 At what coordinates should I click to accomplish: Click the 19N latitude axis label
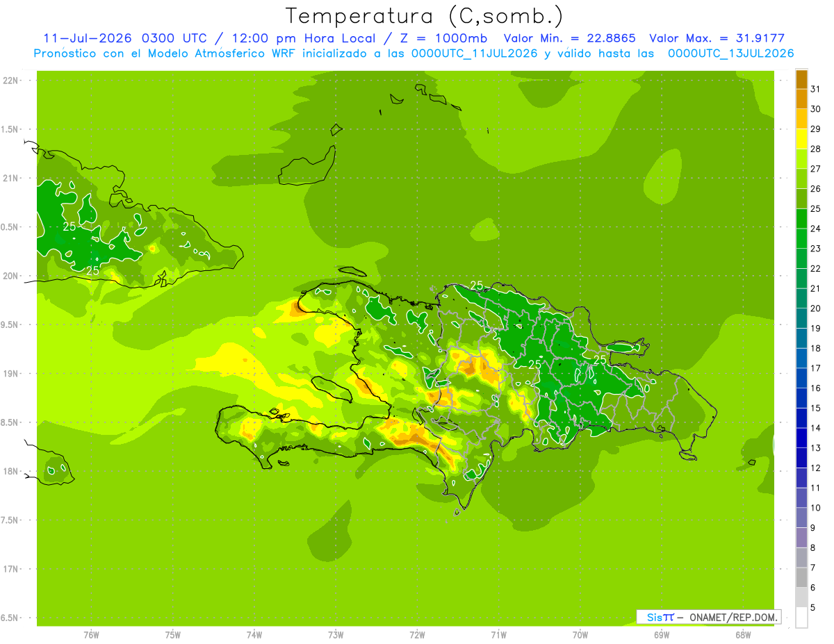click(x=10, y=373)
